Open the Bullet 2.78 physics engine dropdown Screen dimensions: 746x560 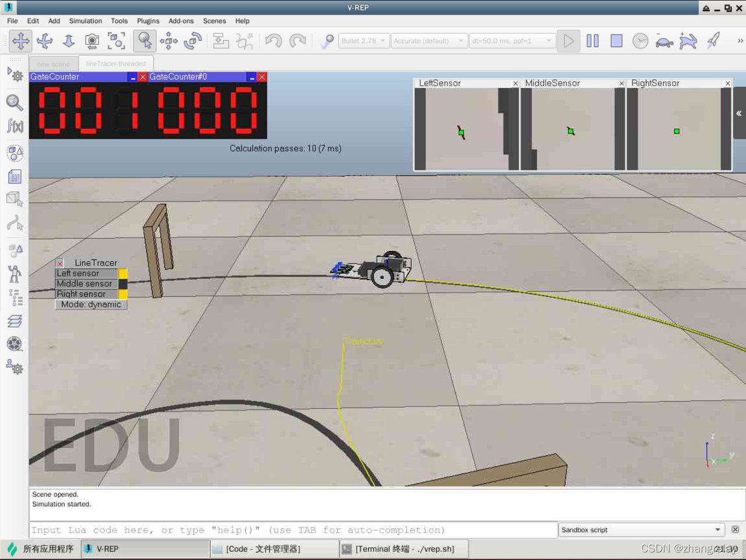click(x=364, y=41)
